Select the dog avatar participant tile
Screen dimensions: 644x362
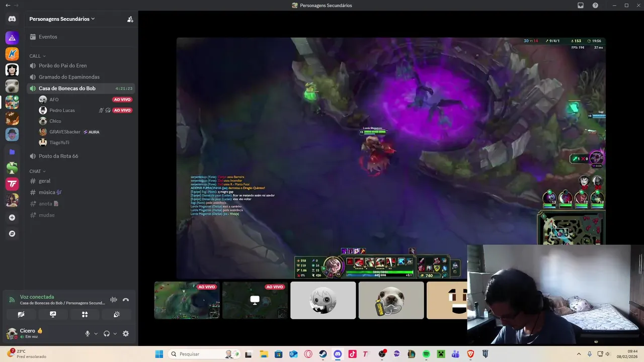(391, 300)
